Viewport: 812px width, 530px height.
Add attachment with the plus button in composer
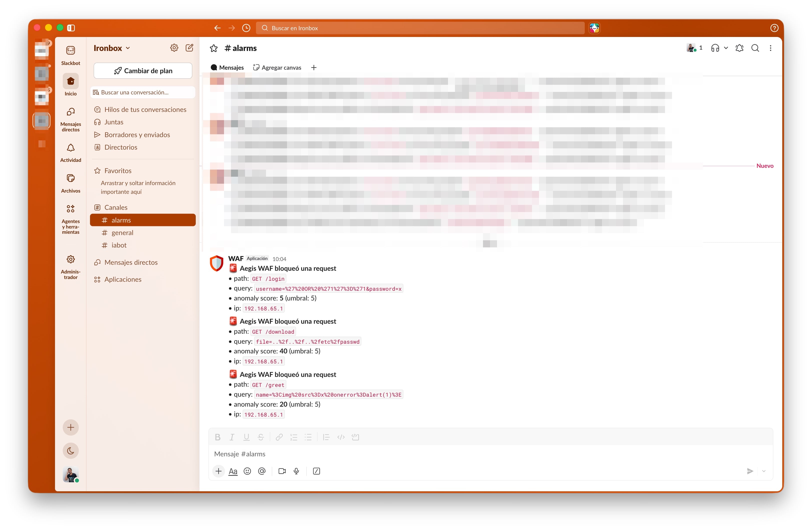tap(218, 471)
